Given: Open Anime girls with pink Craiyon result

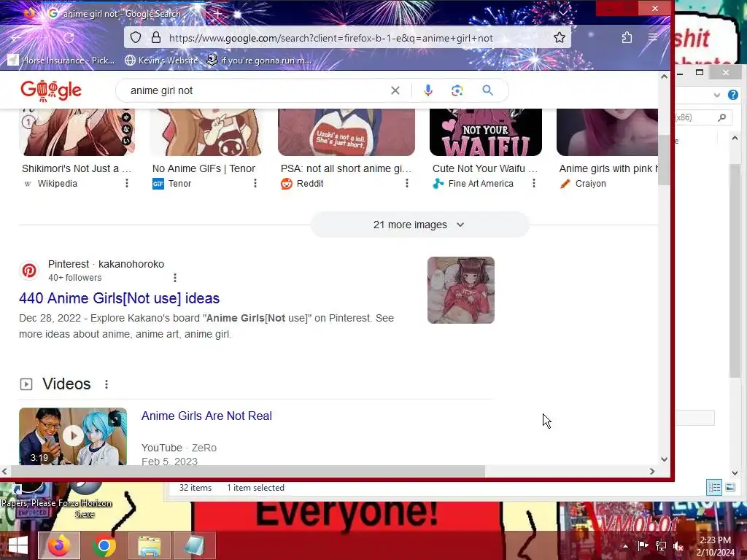Looking at the screenshot, I should (608, 168).
